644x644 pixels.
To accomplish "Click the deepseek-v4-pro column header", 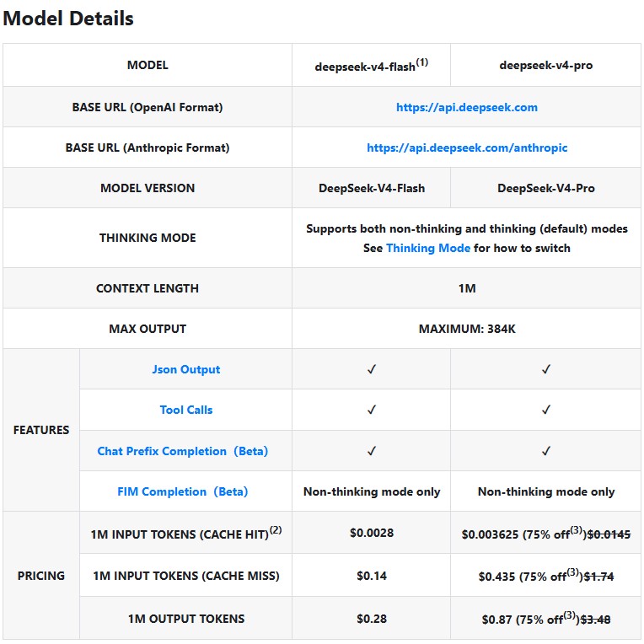I will 546,65.
